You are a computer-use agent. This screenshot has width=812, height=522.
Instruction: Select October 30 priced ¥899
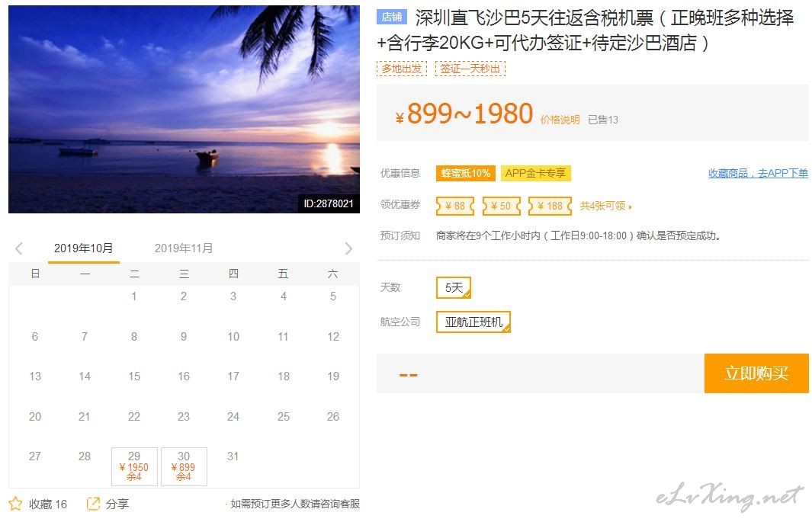[x=184, y=466]
